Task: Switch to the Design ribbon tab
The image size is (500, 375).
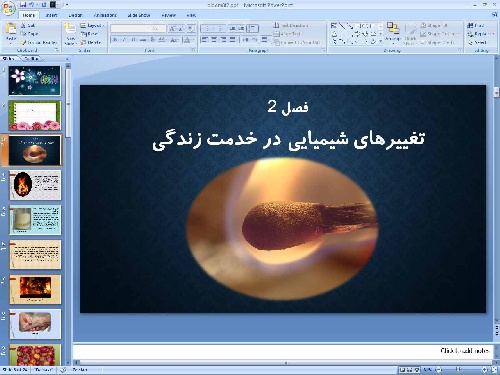Action: pyautogui.click(x=75, y=15)
